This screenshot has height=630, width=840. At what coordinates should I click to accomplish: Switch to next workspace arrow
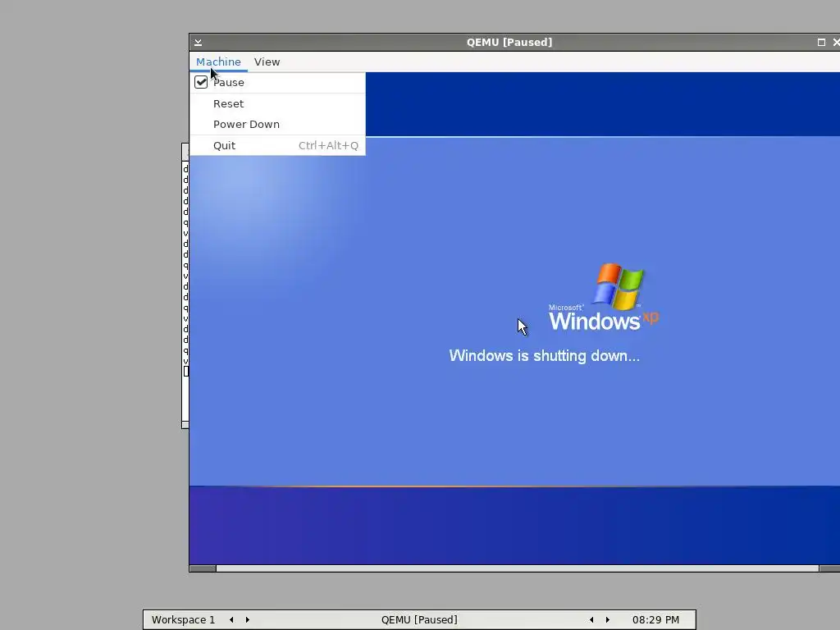(248, 620)
